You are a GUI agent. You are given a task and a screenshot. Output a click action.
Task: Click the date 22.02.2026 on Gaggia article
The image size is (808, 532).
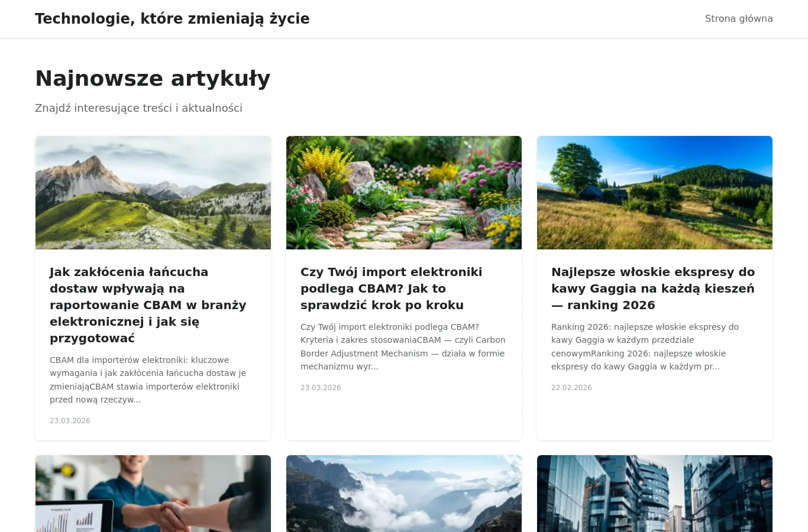pos(571,388)
